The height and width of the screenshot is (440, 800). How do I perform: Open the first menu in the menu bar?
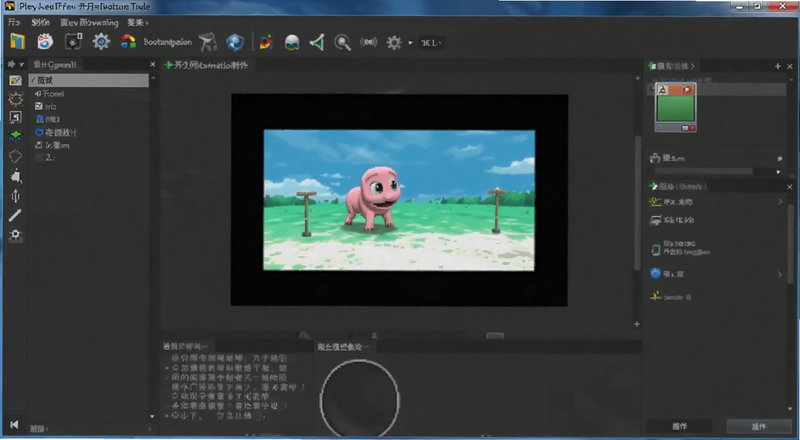click(14, 22)
